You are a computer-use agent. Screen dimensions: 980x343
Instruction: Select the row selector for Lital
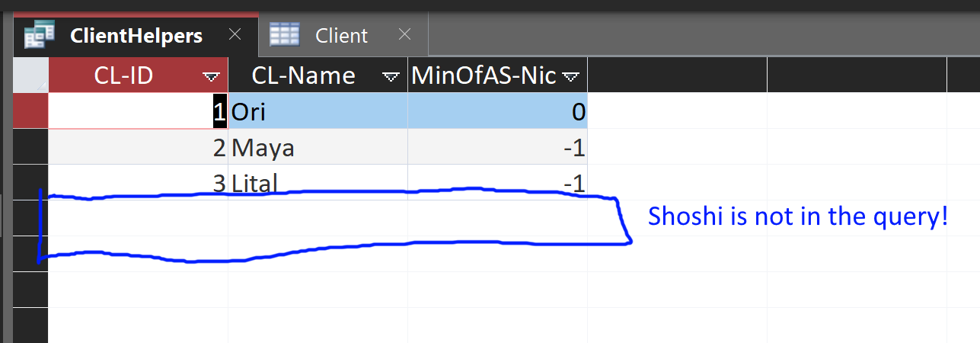click(x=30, y=183)
